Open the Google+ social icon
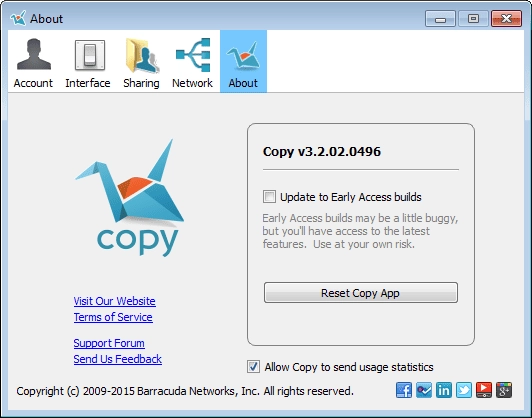 click(x=504, y=390)
